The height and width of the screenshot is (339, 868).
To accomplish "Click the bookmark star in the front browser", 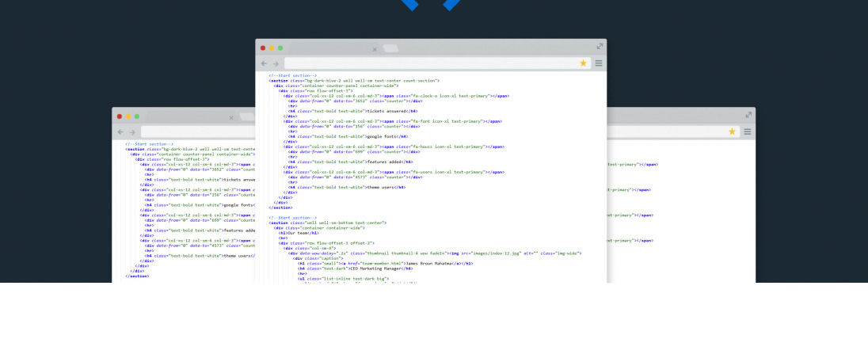I will (584, 63).
